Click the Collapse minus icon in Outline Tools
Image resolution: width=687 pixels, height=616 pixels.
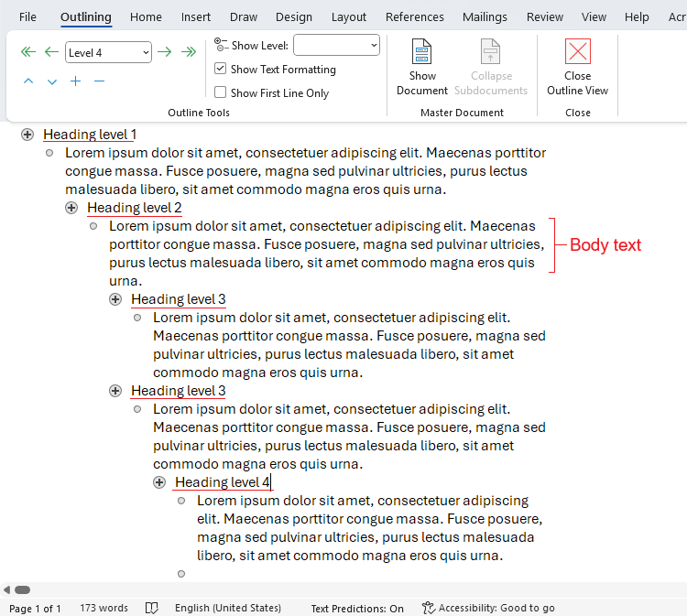click(x=100, y=81)
